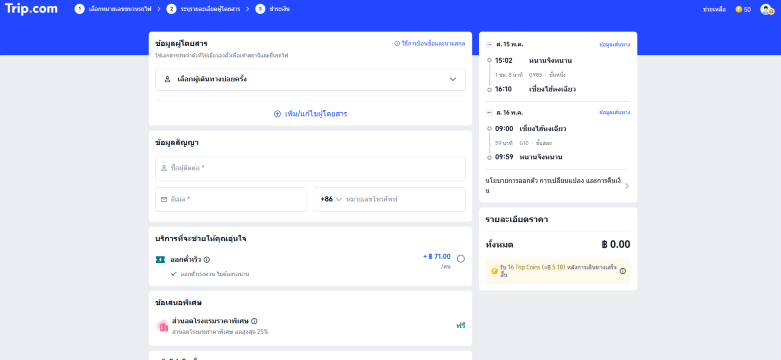This screenshot has height=360, width=781.
Task: Show info for the special hotel discount
Action: [254, 321]
